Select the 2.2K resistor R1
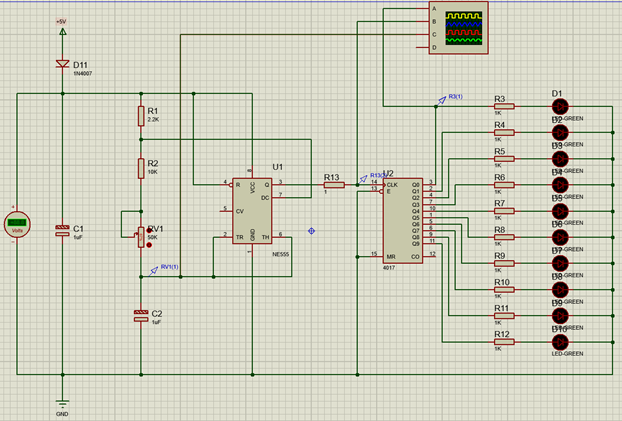 [141, 118]
